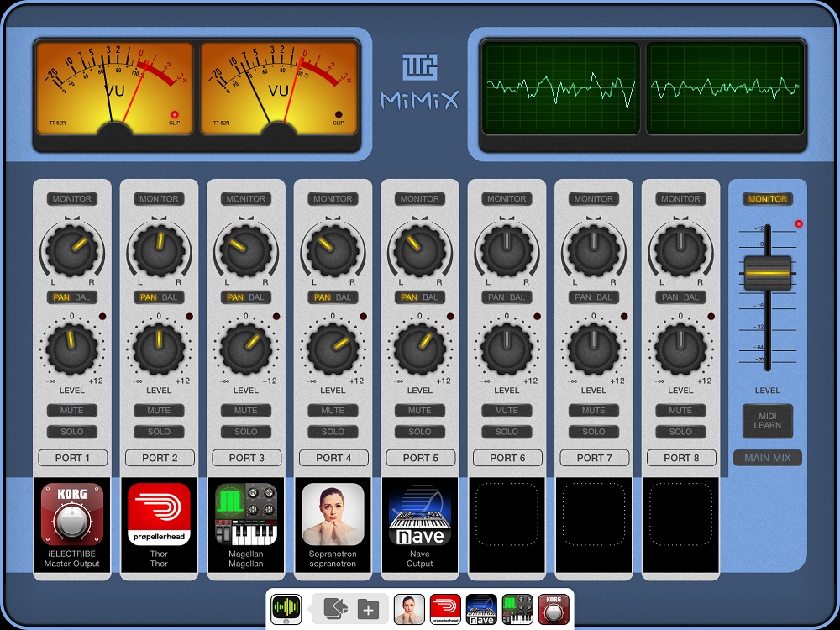Image resolution: width=840 pixels, height=630 pixels.
Task: Open the Thor Propellerhead icon on Port 2
Action: click(x=159, y=515)
